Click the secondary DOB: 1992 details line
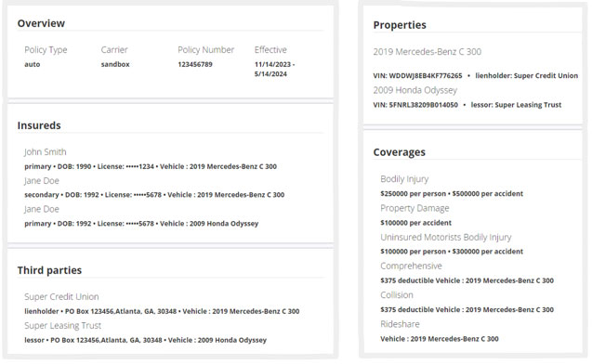Image resolution: width=592 pixels, height=364 pixels. [154, 195]
